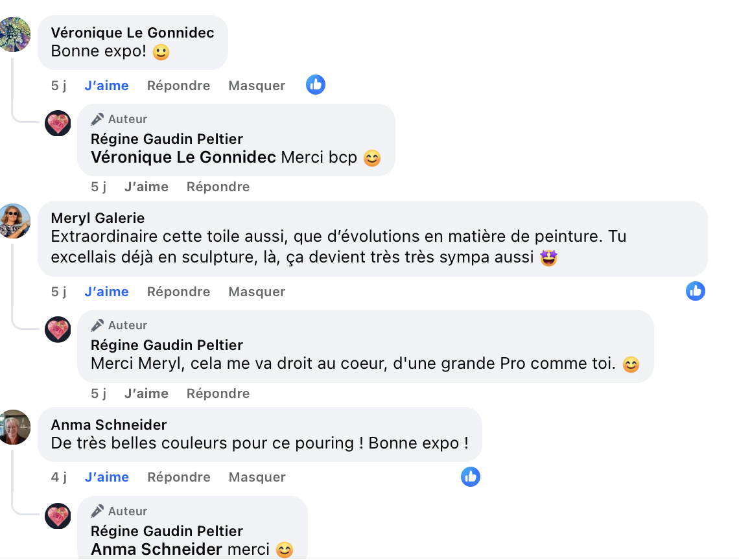Open the Meryl Galerie name link
The width and height of the screenshot is (739, 560).
[97, 218]
